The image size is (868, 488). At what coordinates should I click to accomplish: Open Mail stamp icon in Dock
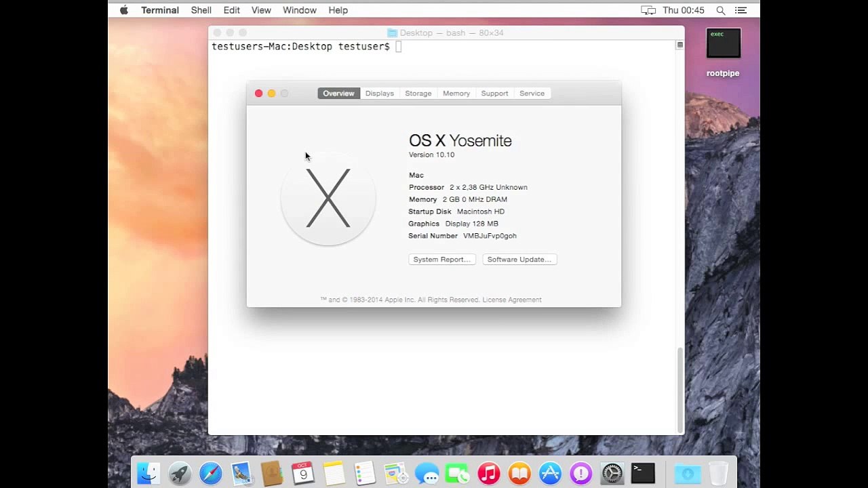click(241, 473)
